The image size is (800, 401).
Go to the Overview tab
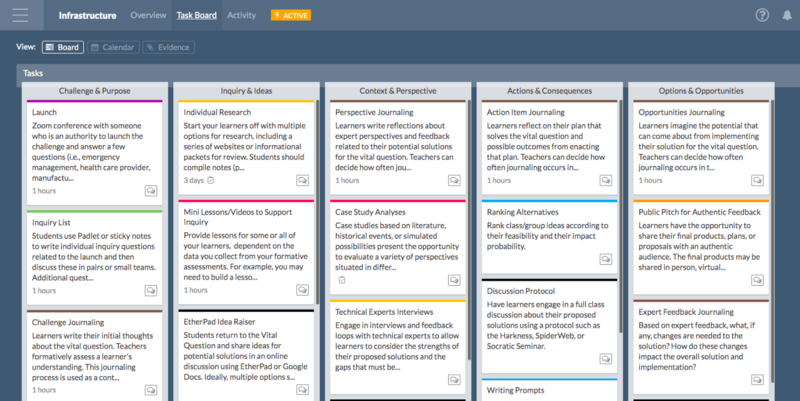(x=148, y=15)
